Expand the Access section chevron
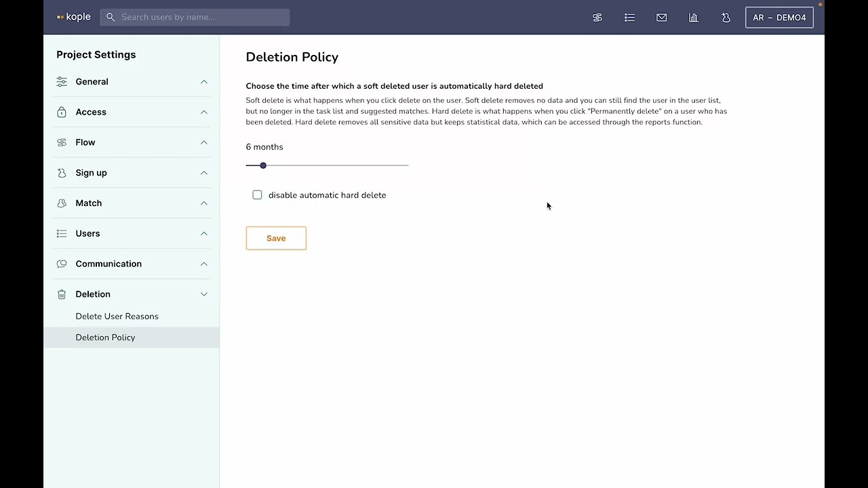 point(204,113)
